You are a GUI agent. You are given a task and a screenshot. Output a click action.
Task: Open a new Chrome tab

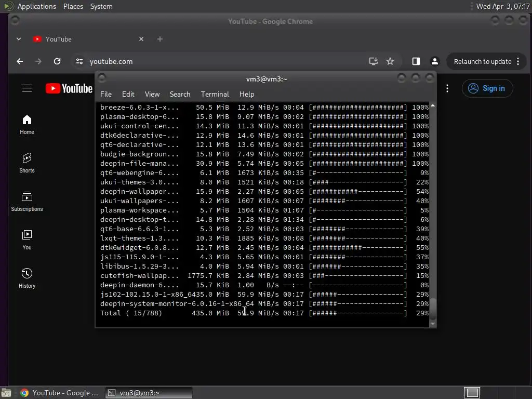pos(160,39)
